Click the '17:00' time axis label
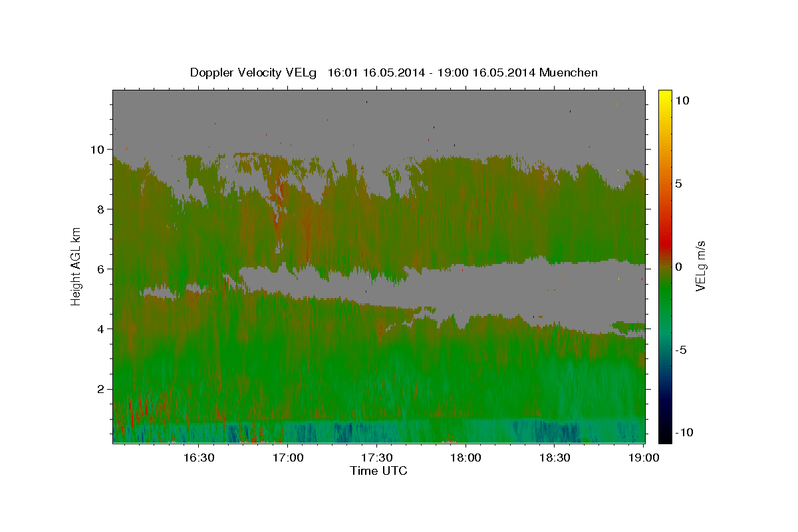Image resolution: width=798 pixels, height=532 pixels. (x=289, y=458)
